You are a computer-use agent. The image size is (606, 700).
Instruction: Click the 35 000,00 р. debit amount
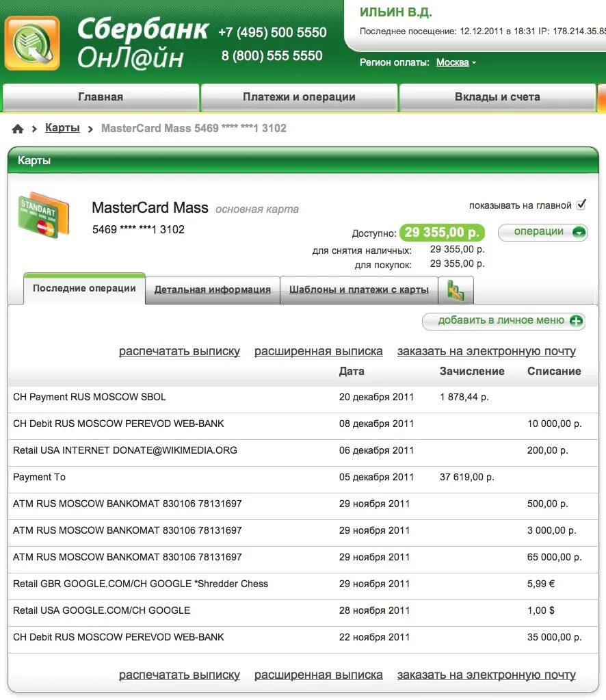554,638
